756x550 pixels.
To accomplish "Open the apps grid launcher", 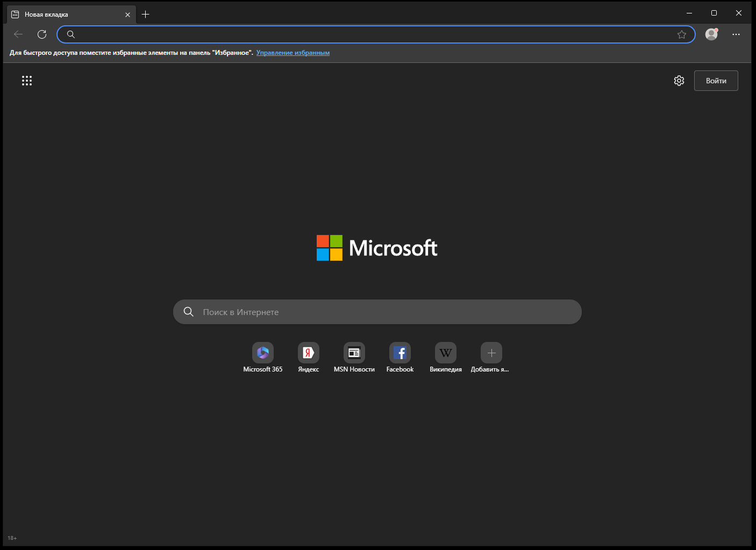I will [27, 81].
